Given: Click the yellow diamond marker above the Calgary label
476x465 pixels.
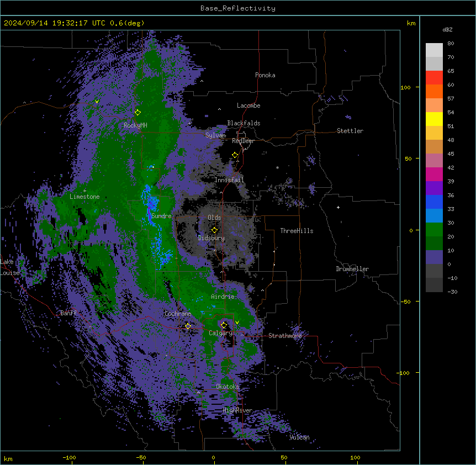Looking at the screenshot, I should pos(224,325).
